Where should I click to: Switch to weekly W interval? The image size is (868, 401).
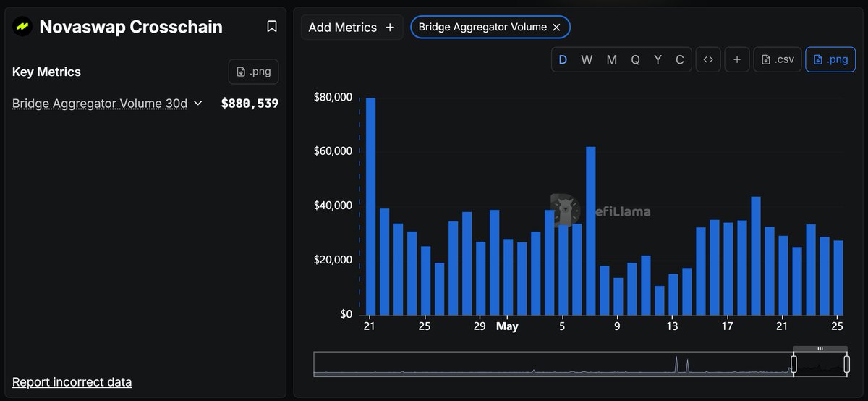pyautogui.click(x=587, y=59)
